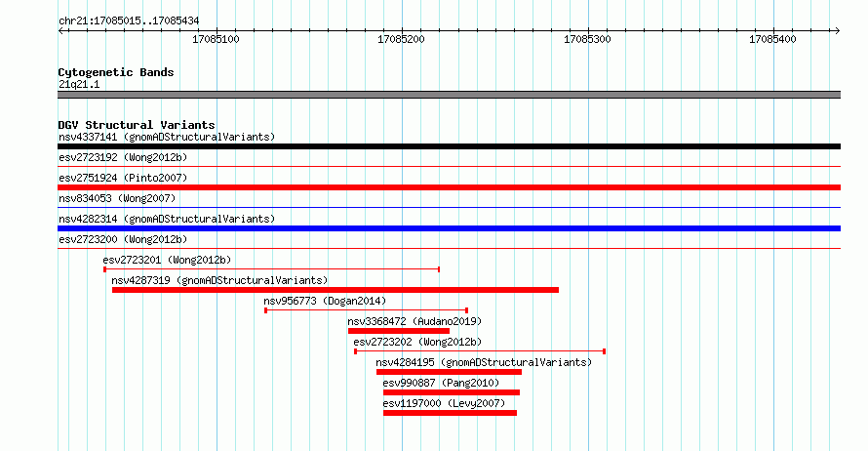868x451 pixels.
Task: Select the red nsv4287319 variant bar
Action: (335, 290)
